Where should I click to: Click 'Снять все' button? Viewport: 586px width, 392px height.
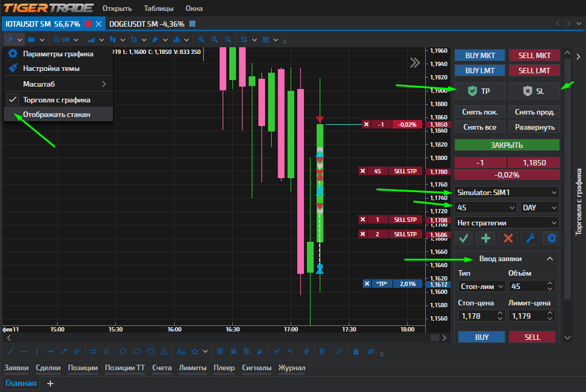click(480, 127)
